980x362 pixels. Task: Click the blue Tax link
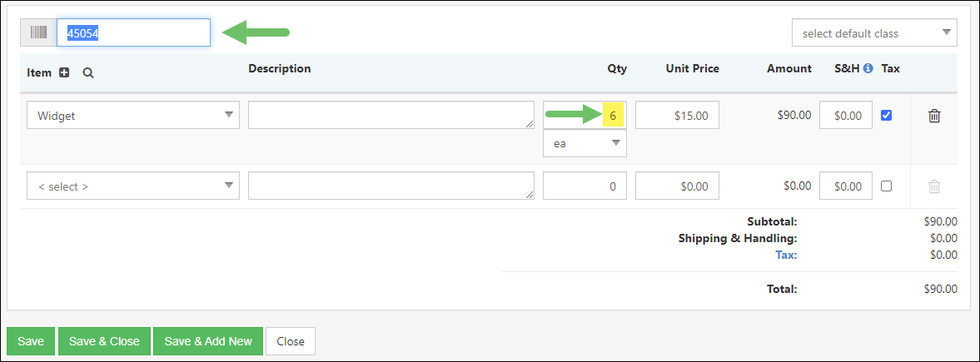click(785, 255)
